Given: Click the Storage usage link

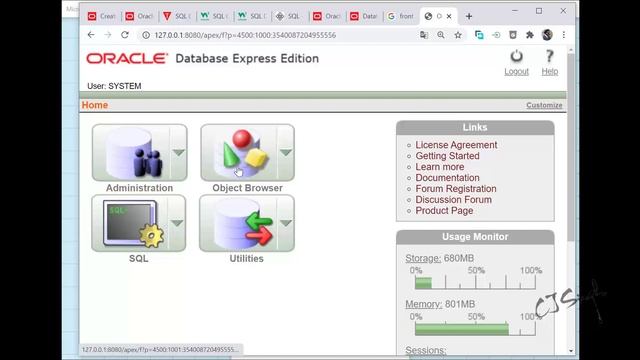Looking at the screenshot, I should pyautogui.click(x=423, y=258).
